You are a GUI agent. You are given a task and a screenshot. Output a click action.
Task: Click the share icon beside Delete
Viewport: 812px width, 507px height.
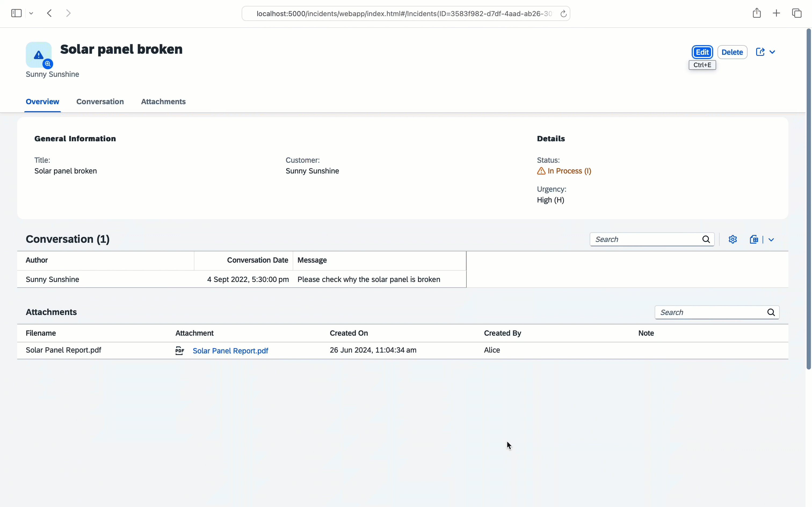[760, 52]
